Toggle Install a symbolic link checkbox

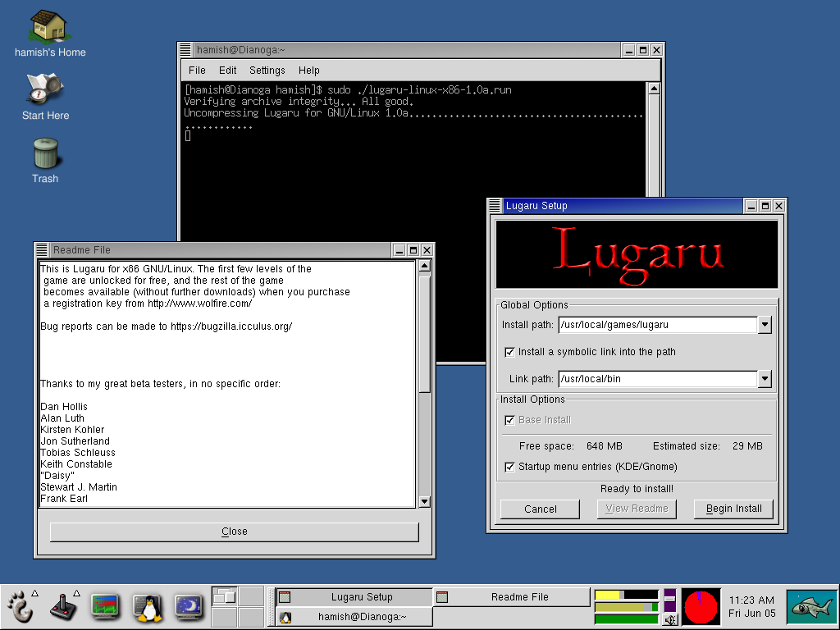(x=509, y=352)
